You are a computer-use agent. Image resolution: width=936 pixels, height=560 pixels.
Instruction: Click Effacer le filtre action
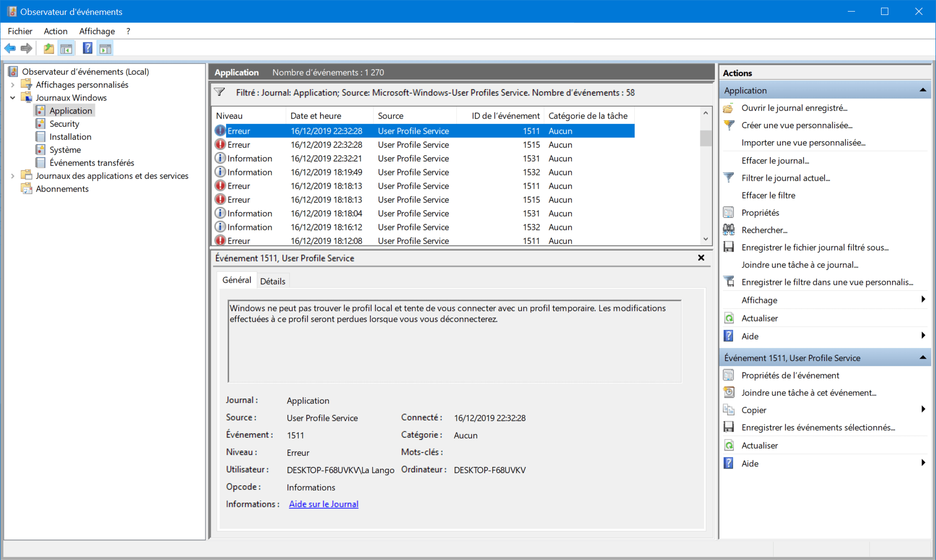pyautogui.click(x=768, y=195)
